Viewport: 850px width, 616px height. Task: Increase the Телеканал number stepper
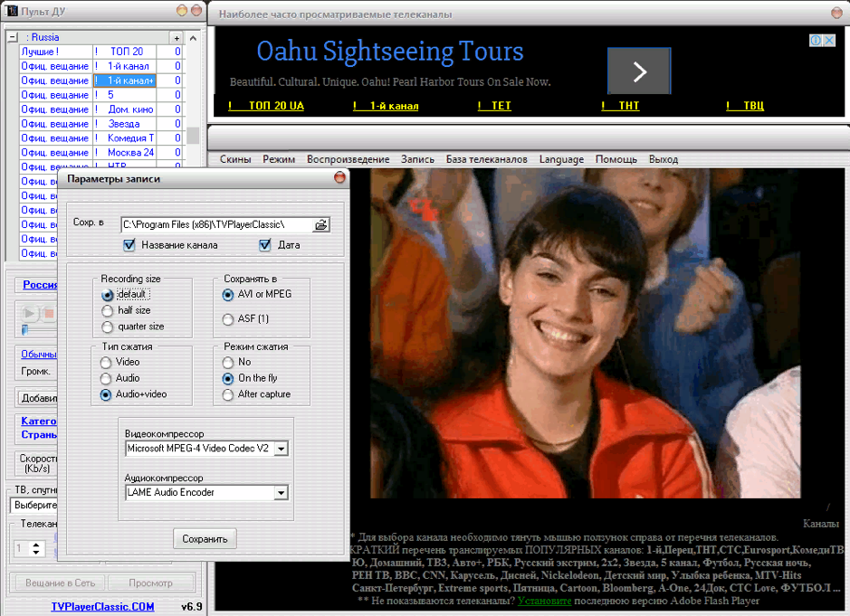(x=36, y=545)
